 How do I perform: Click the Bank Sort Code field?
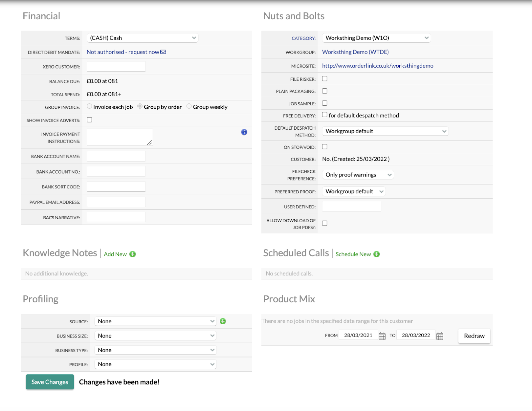pos(116,187)
